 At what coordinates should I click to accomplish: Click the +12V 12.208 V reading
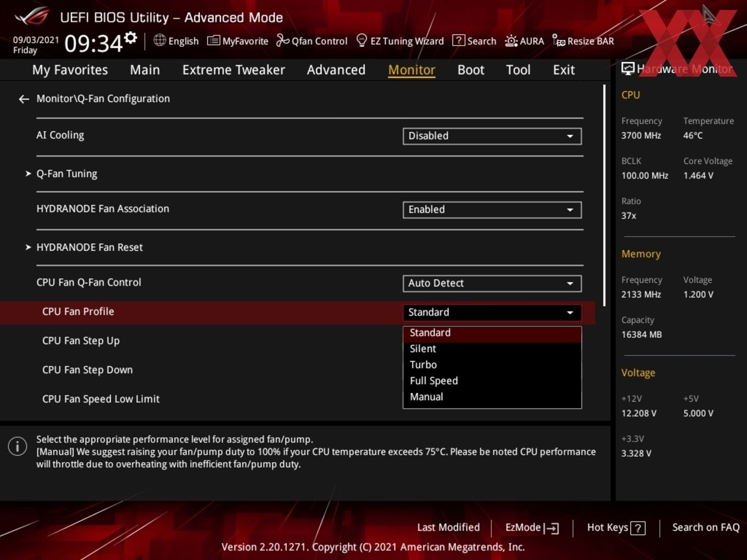pos(639,413)
